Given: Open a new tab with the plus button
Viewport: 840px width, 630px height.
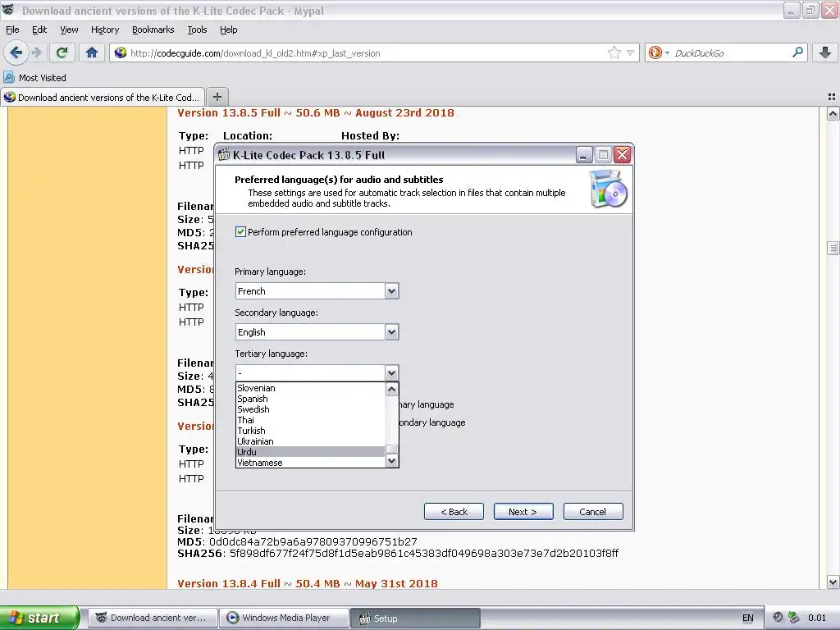Looking at the screenshot, I should click(217, 97).
